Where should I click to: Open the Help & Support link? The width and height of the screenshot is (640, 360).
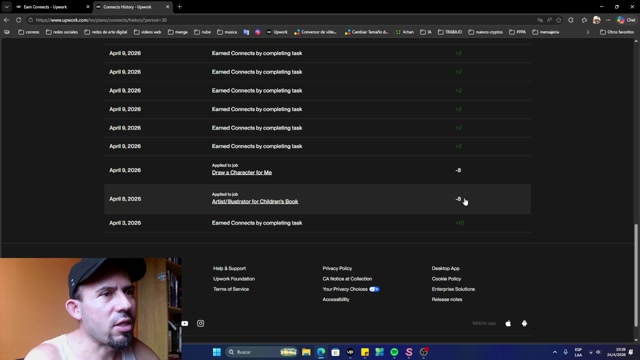(229, 268)
